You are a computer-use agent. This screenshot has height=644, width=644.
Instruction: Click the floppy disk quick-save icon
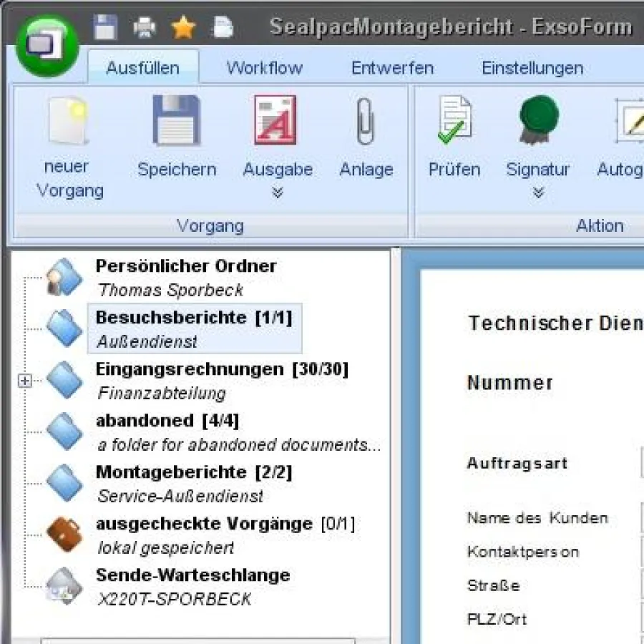point(104,26)
